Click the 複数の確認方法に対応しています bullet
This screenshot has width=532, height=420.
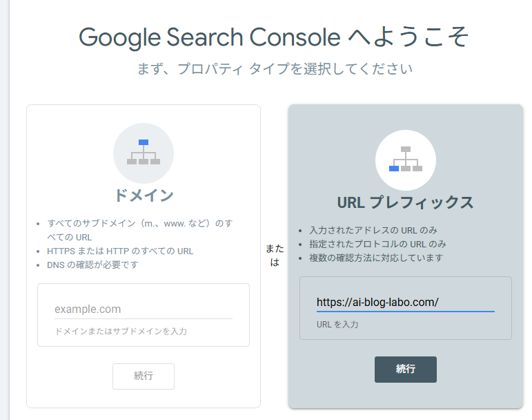pyautogui.click(x=376, y=258)
